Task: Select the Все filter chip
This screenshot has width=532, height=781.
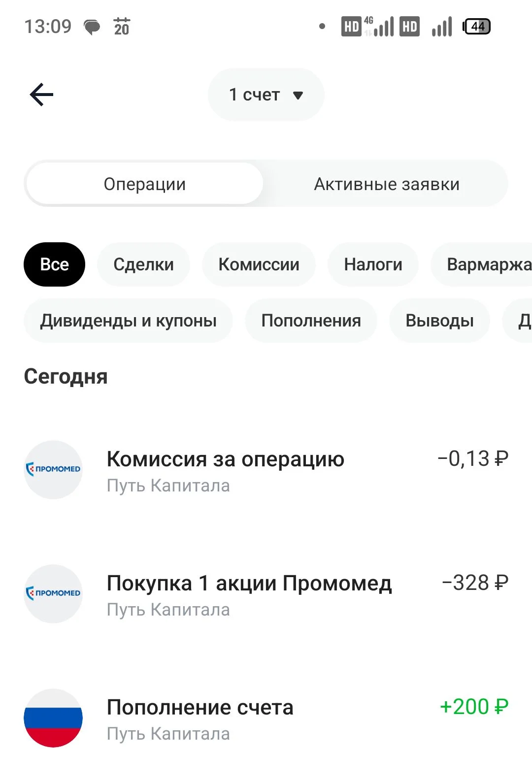Action: point(54,264)
